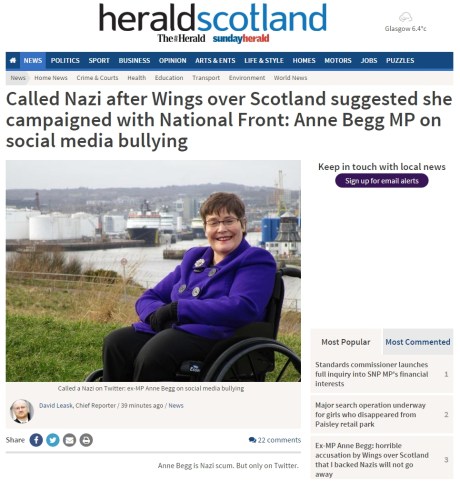Share article on Facebook

(x=36, y=440)
